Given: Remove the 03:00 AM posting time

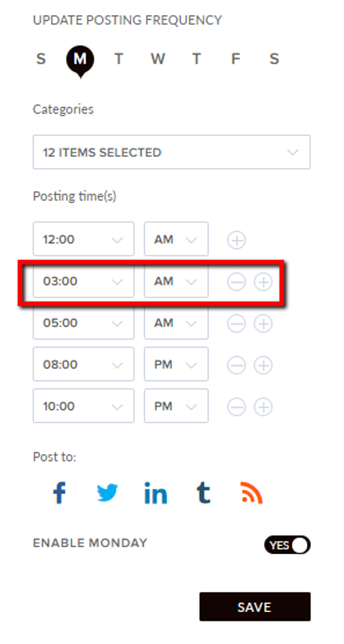Looking at the screenshot, I should 236,282.
